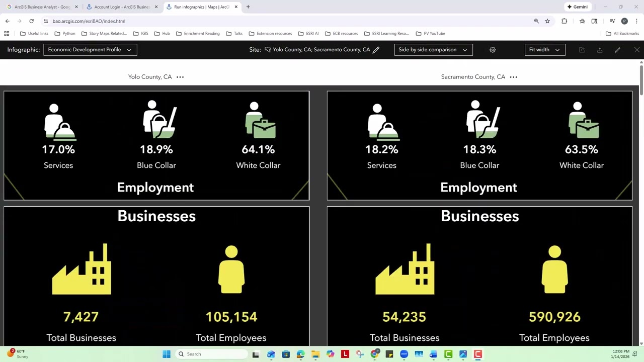Close the Account Login tab

pyautogui.click(x=156, y=7)
